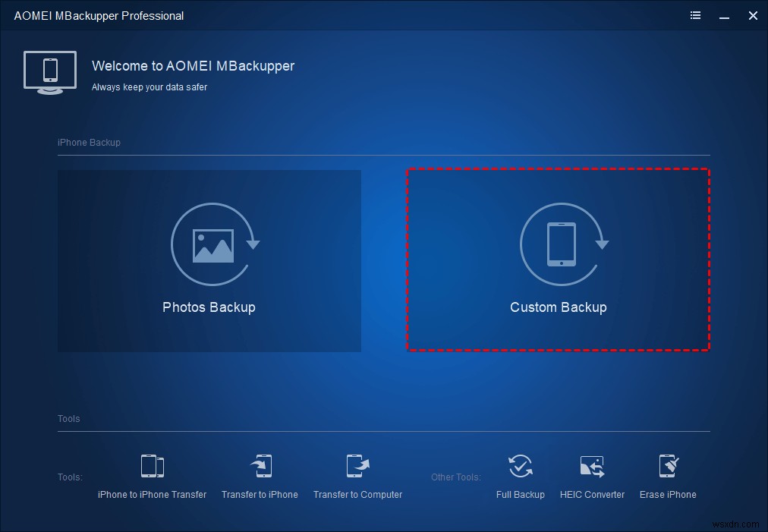
Task: Click the highlighted Custom Backup panel
Action: 559,259
